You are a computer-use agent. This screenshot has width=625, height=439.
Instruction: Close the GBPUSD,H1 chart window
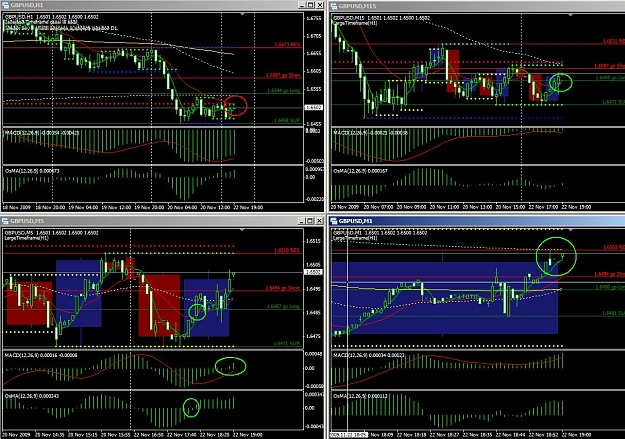pyautogui.click(x=319, y=5)
